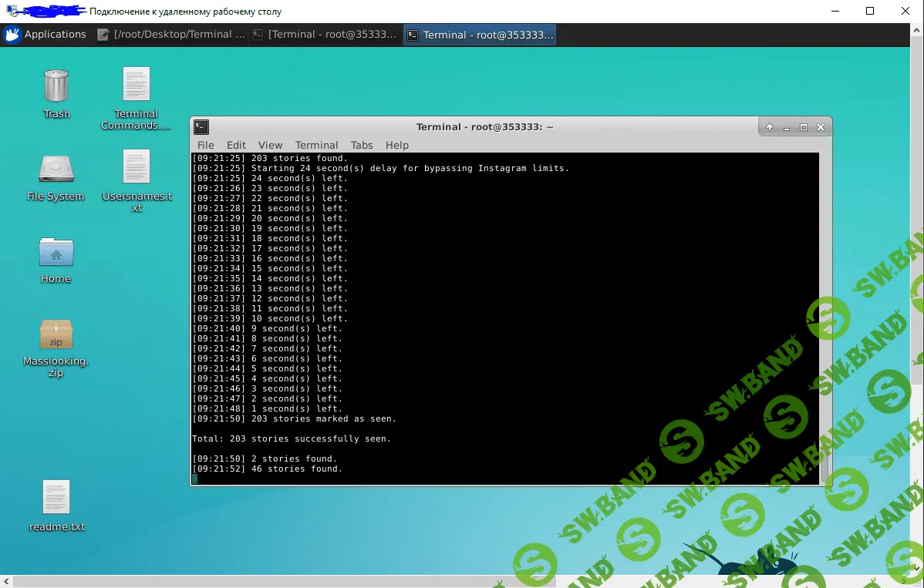This screenshot has height=588, width=924.
Task: Open the File menu in Terminal
Action: click(x=205, y=145)
